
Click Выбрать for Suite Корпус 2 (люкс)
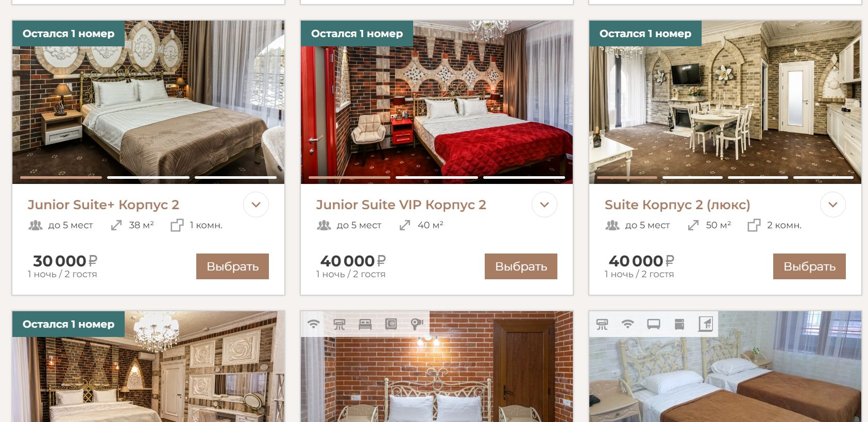tap(809, 266)
